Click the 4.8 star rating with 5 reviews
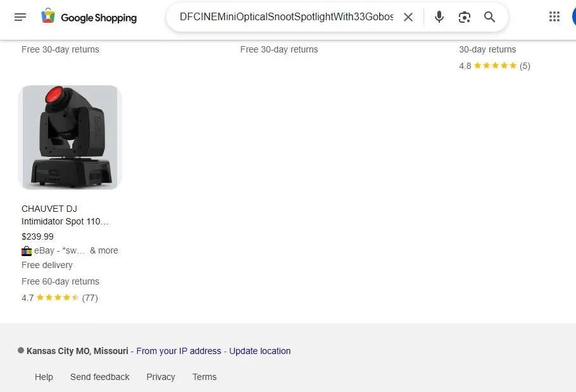Image resolution: width=576 pixels, height=392 pixels. (x=494, y=66)
